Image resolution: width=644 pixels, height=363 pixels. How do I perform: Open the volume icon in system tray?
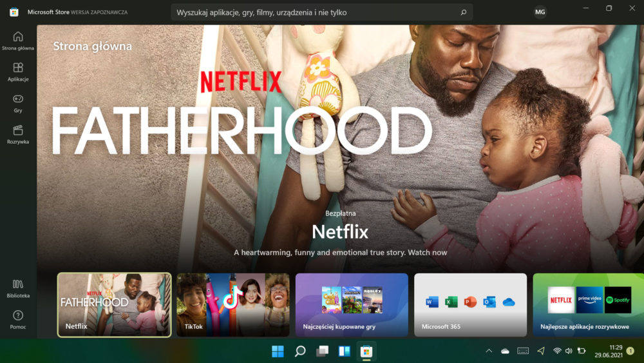tap(569, 351)
